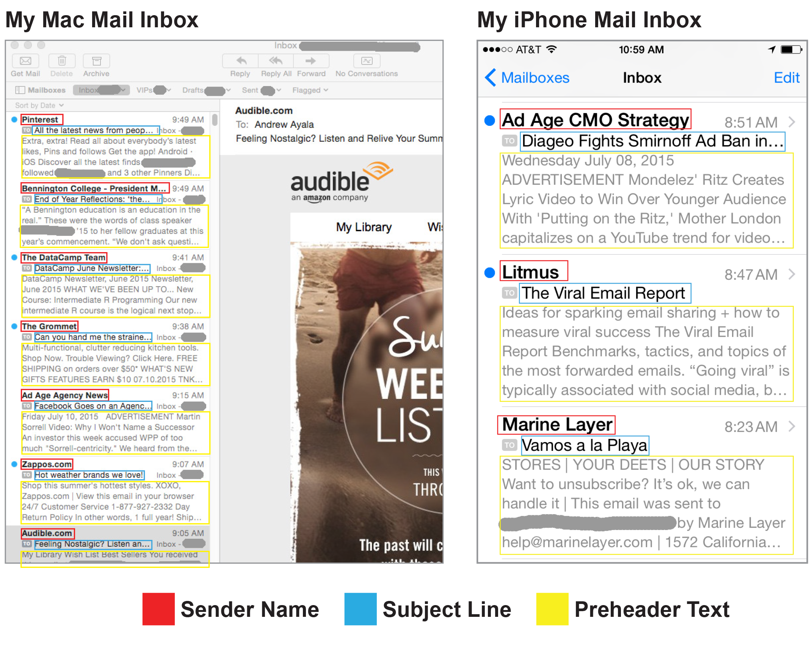Tap the TO badge beside Viral Email Report
This screenshot has width=812, height=654.
(x=510, y=293)
